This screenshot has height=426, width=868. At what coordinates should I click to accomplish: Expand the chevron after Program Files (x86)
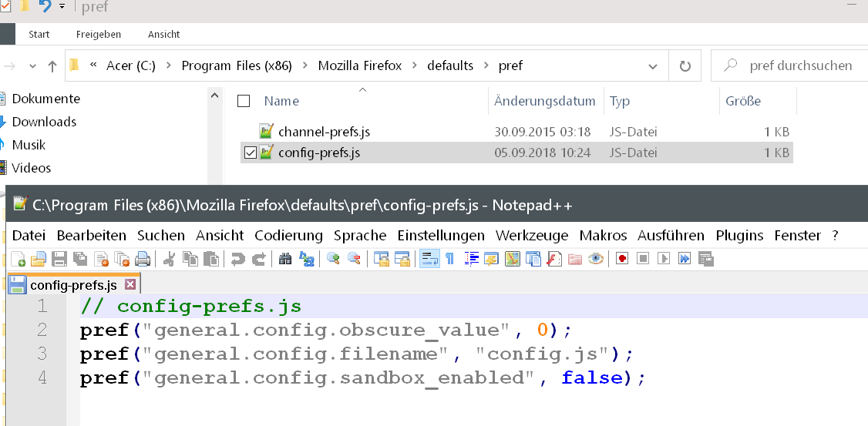click(x=305, y=65)
